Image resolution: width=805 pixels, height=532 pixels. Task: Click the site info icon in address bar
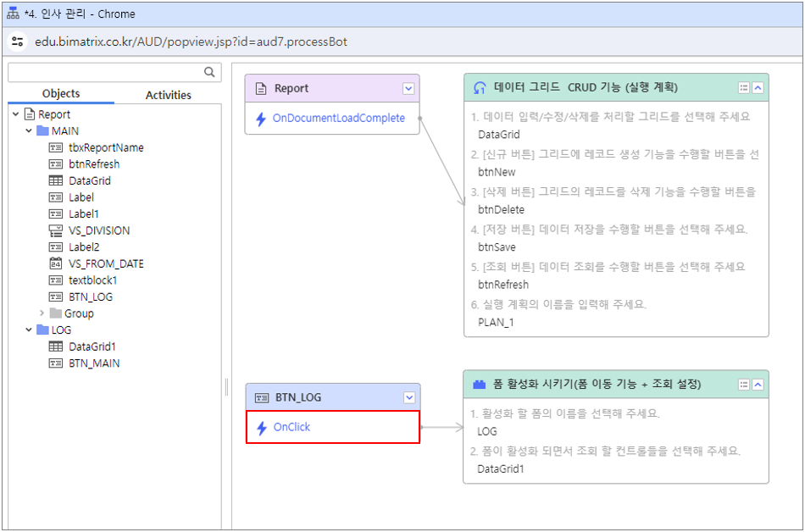pos(19,42)
